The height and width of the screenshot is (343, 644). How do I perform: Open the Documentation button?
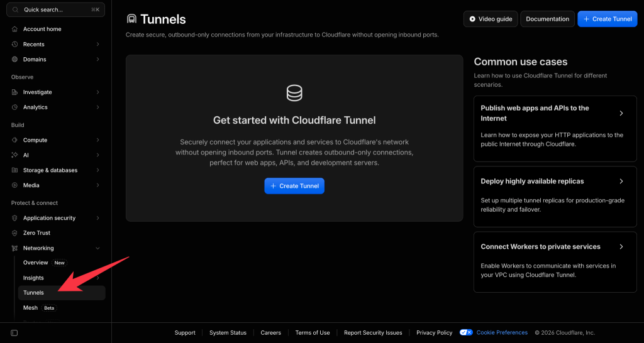pos(548,19)
